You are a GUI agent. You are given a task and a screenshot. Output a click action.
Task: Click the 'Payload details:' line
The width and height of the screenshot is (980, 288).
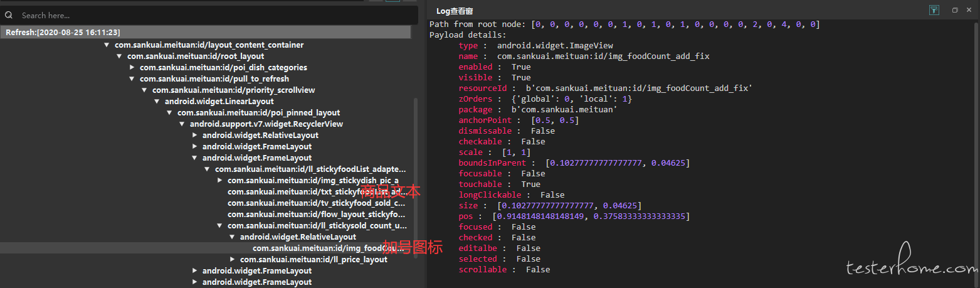click(x=468, y=35)
